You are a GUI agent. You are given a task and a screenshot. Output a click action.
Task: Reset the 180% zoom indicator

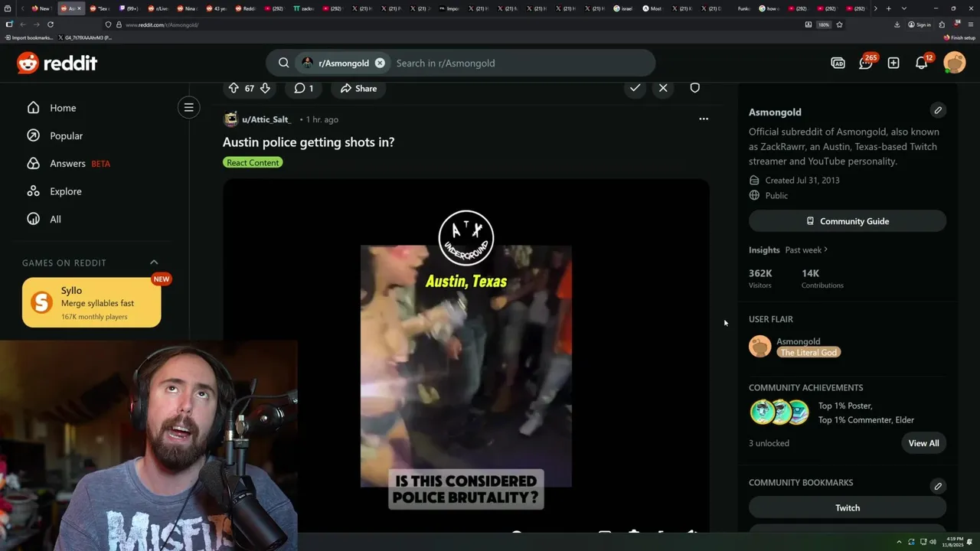tap(824, 24)
